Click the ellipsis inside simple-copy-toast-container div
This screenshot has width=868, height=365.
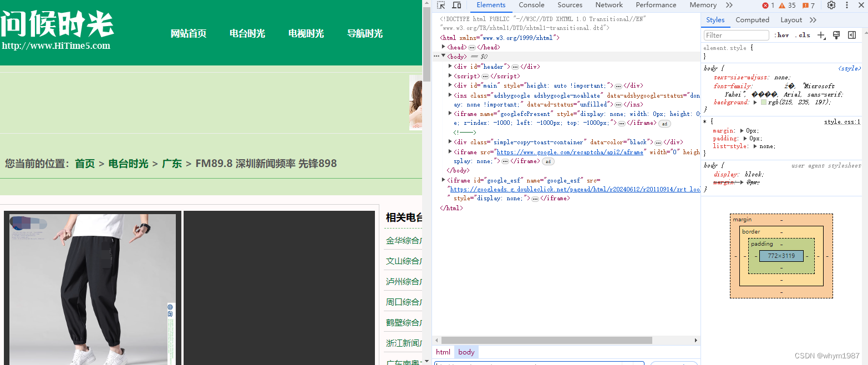coord(658,143)
